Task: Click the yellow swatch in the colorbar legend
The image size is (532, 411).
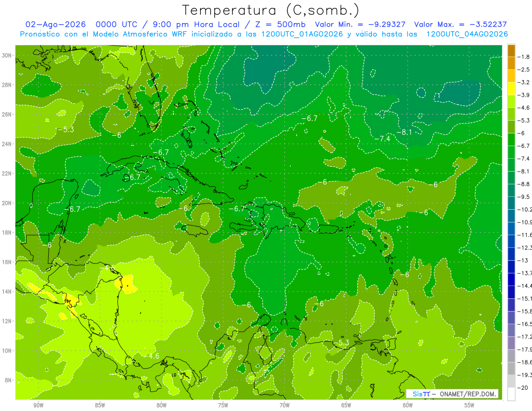Action: click(511, 89)
